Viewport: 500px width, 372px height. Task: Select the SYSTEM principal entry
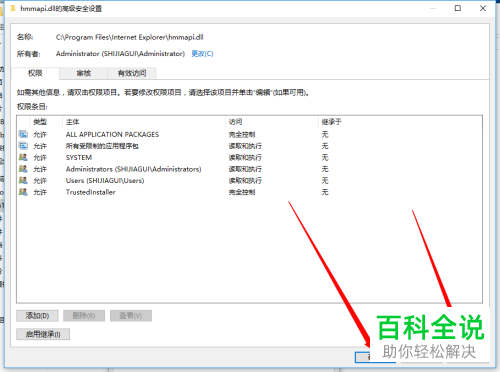(x=249, y=157)
